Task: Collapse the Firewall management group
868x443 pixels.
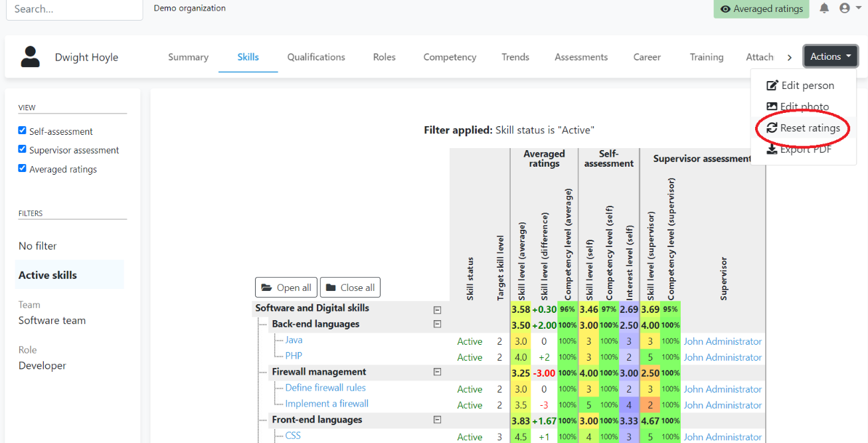Action: pos(437,372)
